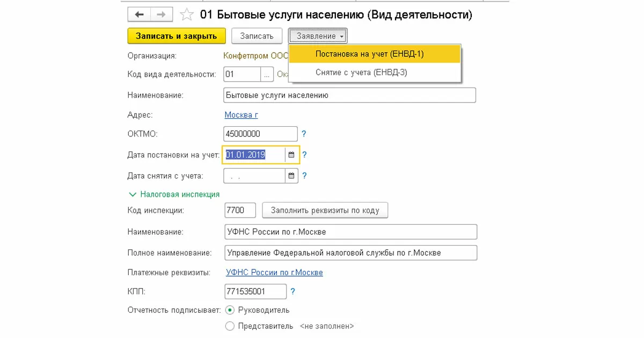Click help question mark next to KPP
Screen dimensions: 644x338
tap(292, 292)
